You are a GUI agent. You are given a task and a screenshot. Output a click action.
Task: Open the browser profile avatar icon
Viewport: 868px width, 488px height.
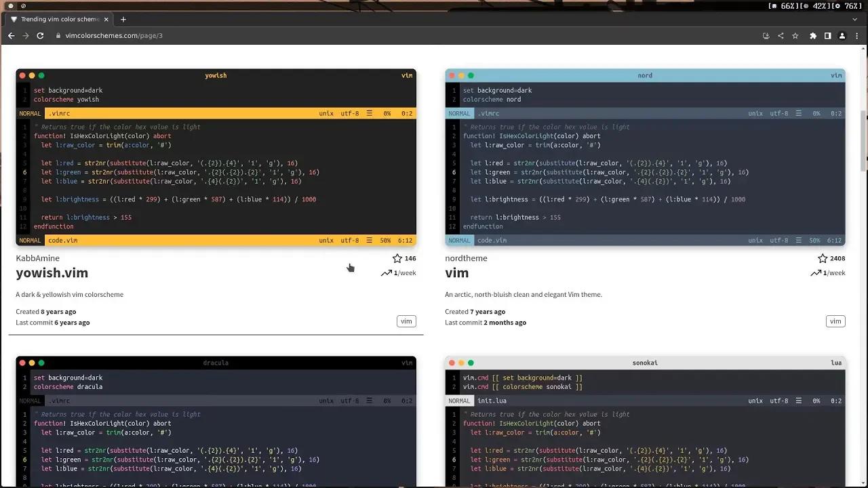tap(842, 36)
